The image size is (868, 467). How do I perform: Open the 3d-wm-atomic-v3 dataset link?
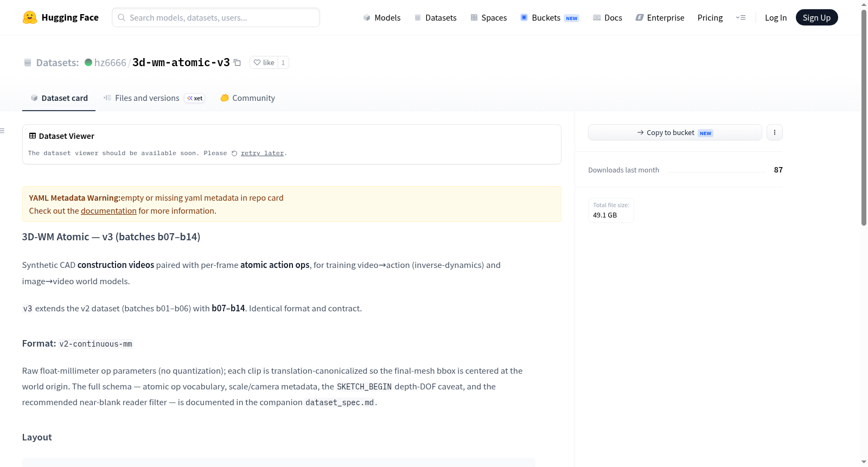point(181,62)
